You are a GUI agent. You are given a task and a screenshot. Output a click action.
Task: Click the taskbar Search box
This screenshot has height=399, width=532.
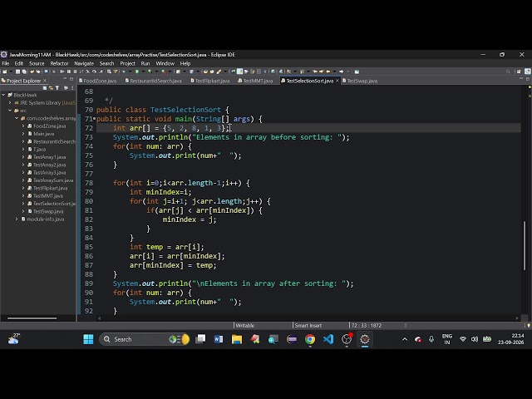coord(145,339)
